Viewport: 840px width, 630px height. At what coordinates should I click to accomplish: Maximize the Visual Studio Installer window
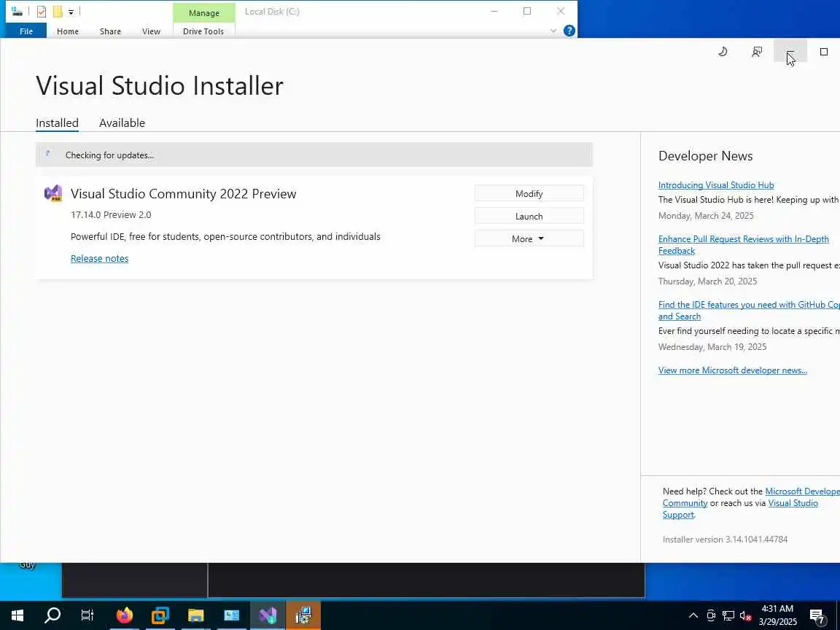click(824, 52)
